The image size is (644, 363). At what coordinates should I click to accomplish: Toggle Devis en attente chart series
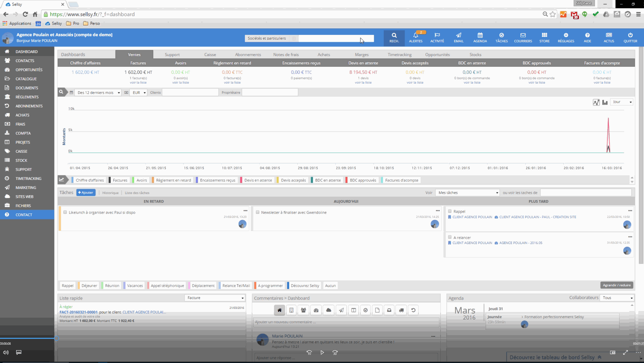pos(257,180)
